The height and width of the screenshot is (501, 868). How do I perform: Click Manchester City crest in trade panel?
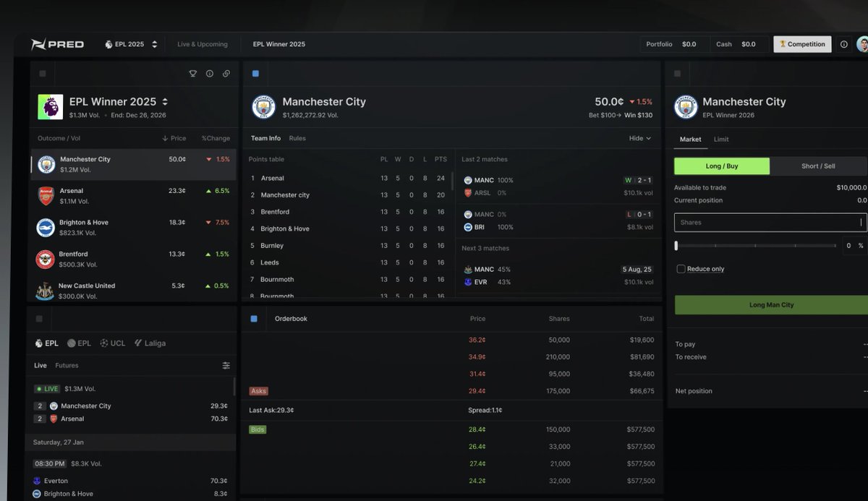(686, 107)
